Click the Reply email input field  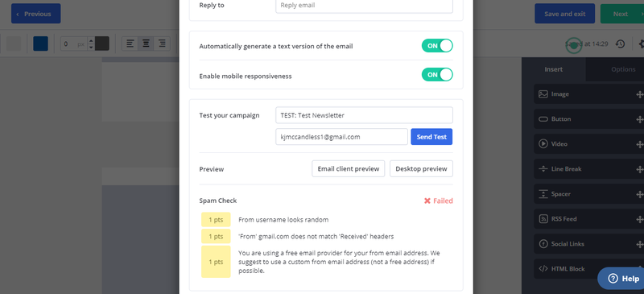tap(365, 6)
